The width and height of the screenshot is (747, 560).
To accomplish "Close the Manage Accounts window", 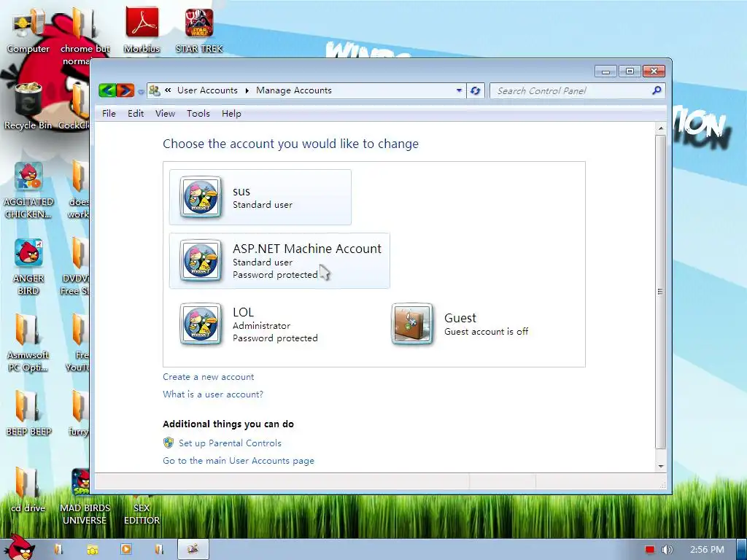I will click(654, 71).
